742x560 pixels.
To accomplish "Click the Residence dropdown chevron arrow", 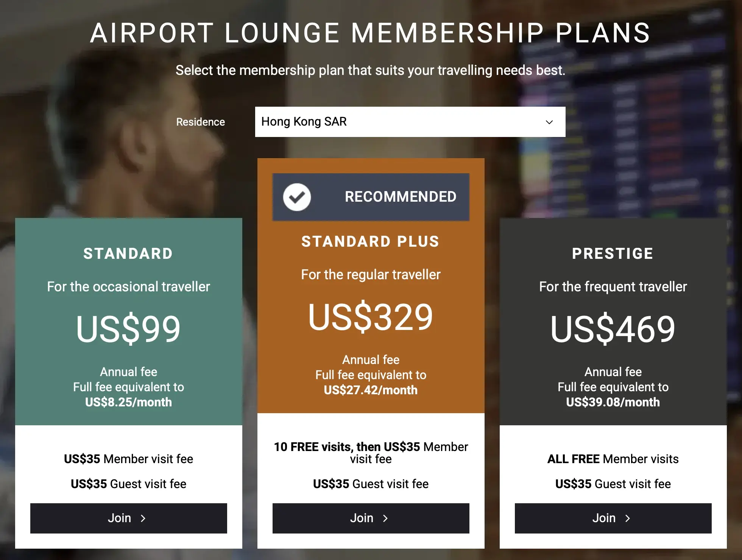I will (549, 122).
